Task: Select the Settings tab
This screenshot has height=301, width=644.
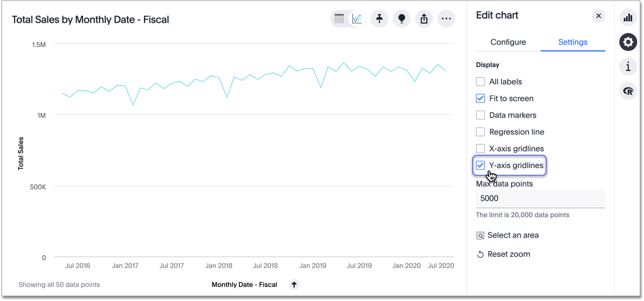Action: click(x=573, y=42)
